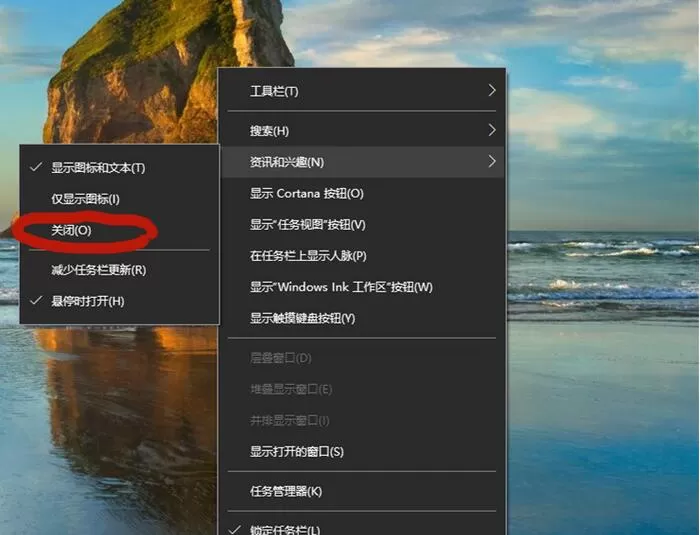The width and height of the screenshot is (700, 535).
Task: Toggle 显示触摸键盘按钮(Y) option
Action: pos(362,318)
